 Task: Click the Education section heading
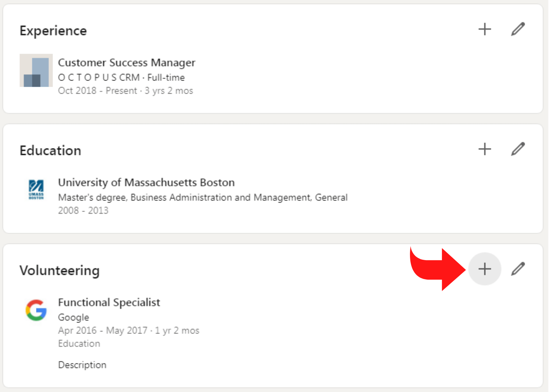[50, 151]
